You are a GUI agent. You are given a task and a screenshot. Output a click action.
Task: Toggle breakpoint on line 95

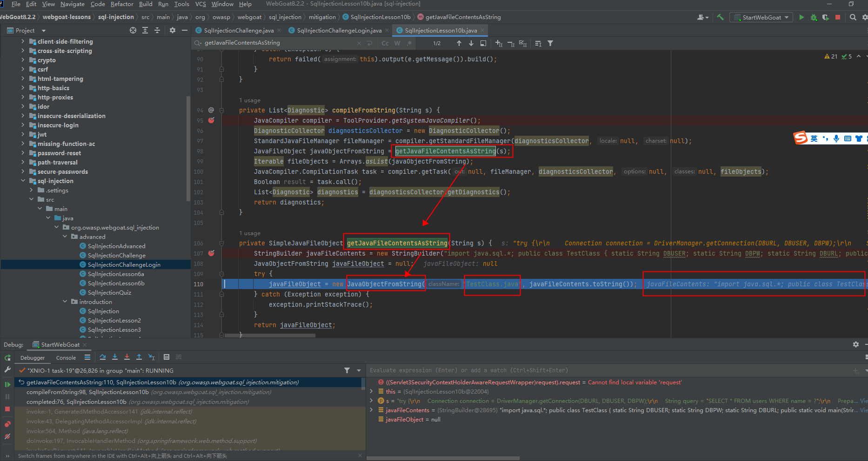click(x=212, y=120)
